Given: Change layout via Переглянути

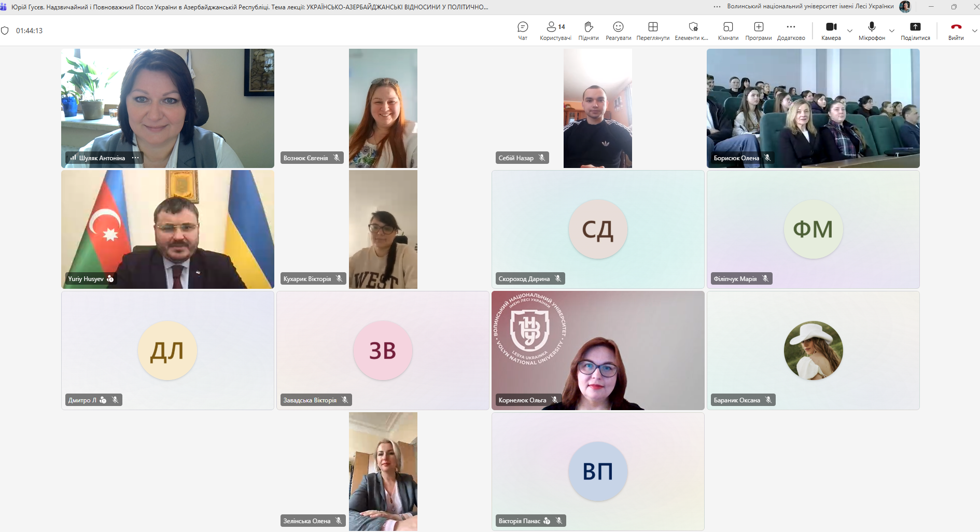Looking at the screenshot, I should click(653, 31).
